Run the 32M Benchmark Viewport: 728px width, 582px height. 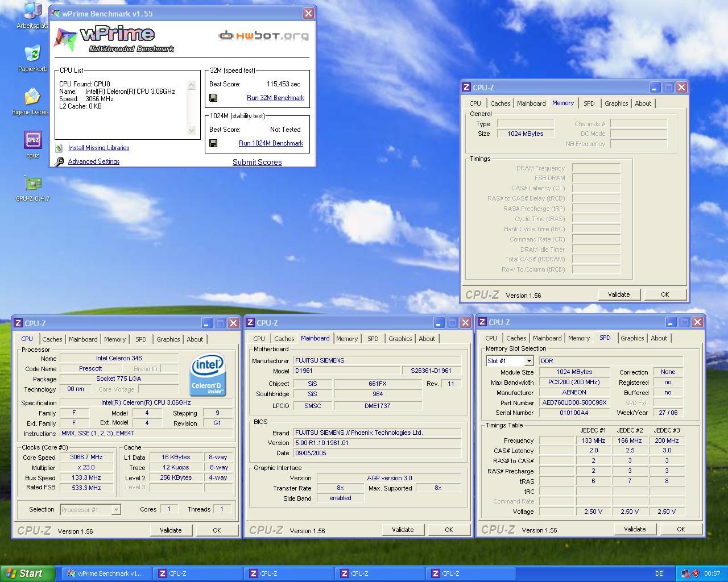point(275,98)
